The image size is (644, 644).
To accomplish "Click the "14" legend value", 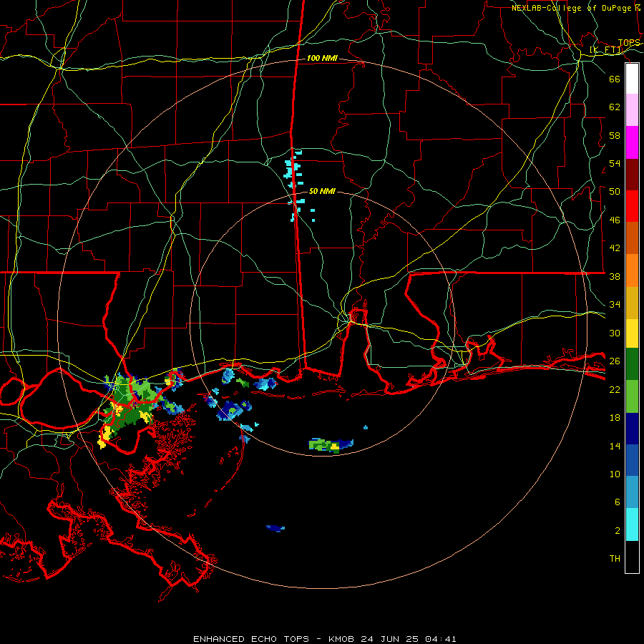I will pyautogui.click(x=615, y=446).
